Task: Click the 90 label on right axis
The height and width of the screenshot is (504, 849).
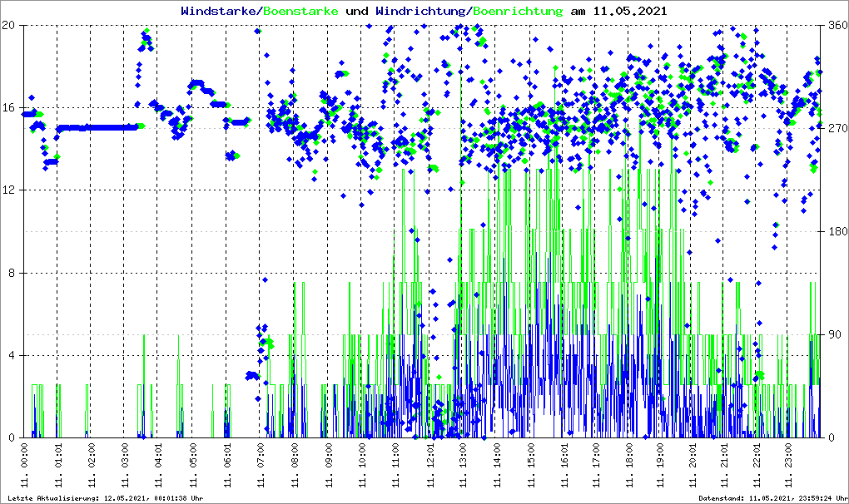Action: pos(832,334)
